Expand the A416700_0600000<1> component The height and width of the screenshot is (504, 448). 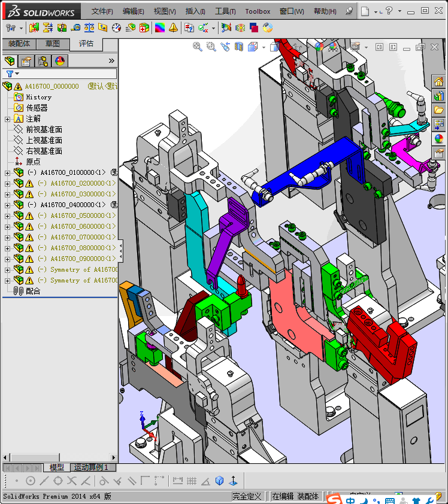[7, 227]
